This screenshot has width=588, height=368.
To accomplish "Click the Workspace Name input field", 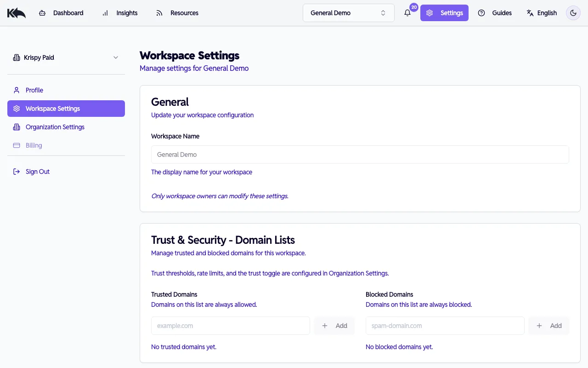I will point(360,155).
